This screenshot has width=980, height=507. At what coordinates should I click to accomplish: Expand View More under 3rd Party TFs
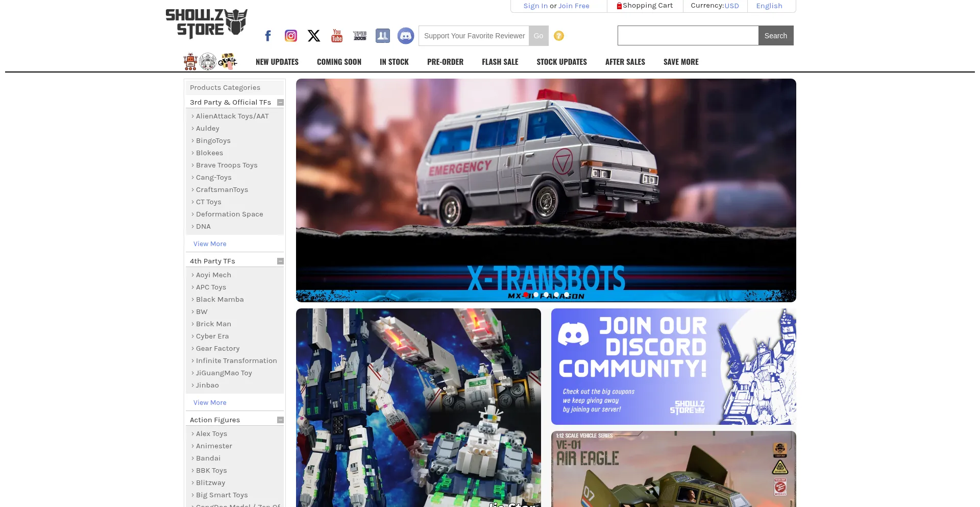(x=209, y=244)
